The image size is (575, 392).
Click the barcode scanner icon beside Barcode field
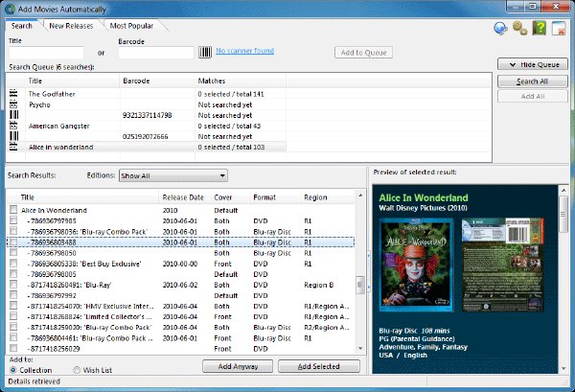pyautogui.click(x=205, y=52)
